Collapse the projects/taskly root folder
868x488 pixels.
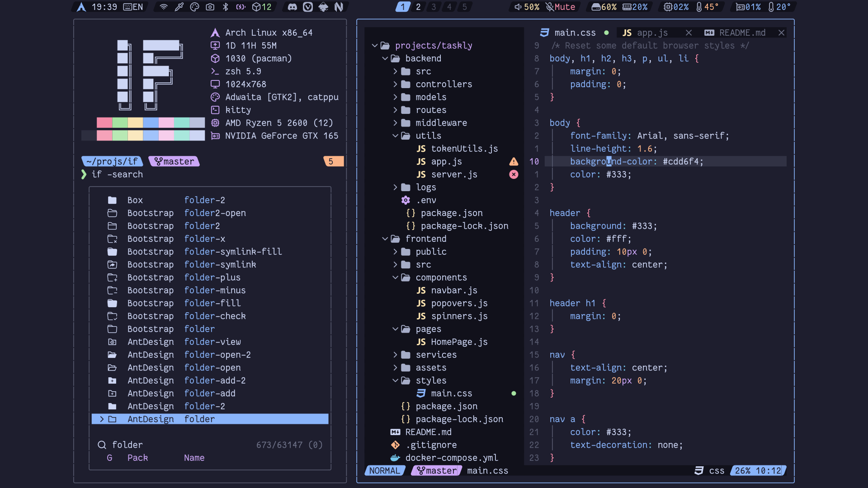pos(374,46)
